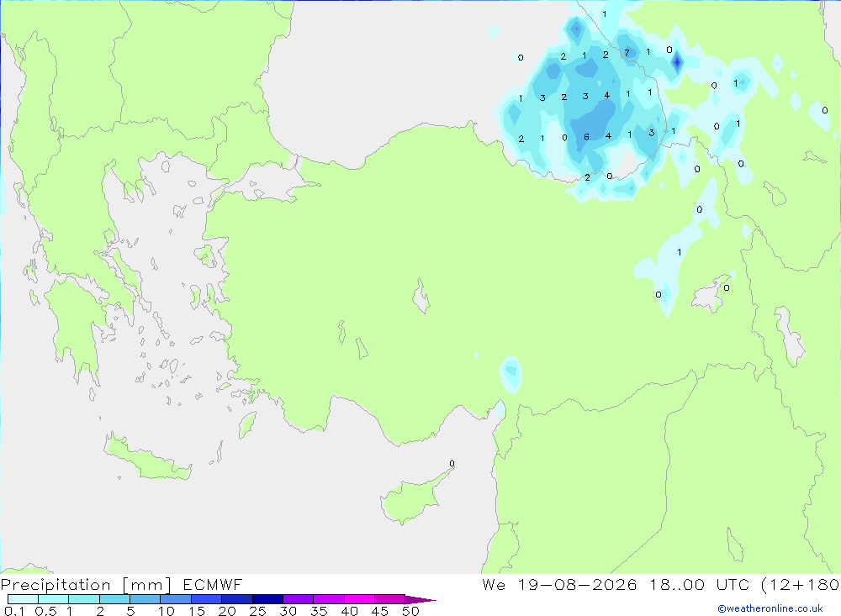Select the 30–35 mm violet legend swatch
Viewport: 841px width, 616px height.
[x=298, y=599]
